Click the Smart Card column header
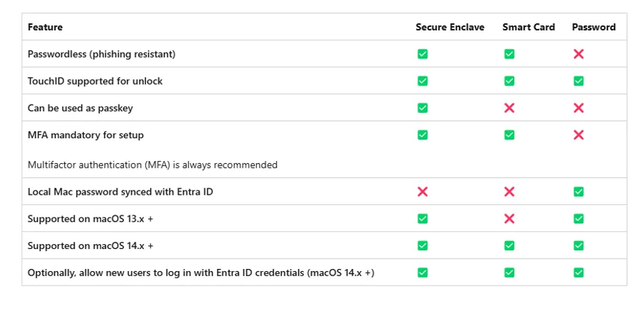This screenshot has width=644, height=313. pyautogui.click(x=528, y=28)
